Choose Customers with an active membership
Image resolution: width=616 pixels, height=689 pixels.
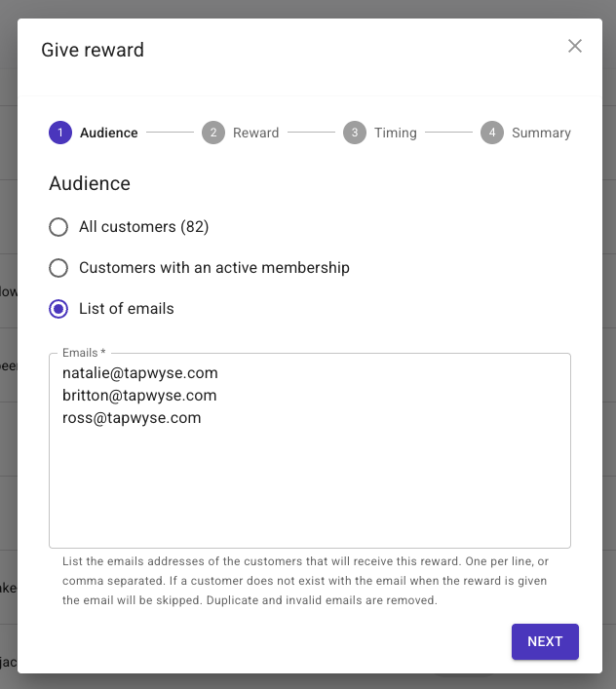tap(59, 268)
